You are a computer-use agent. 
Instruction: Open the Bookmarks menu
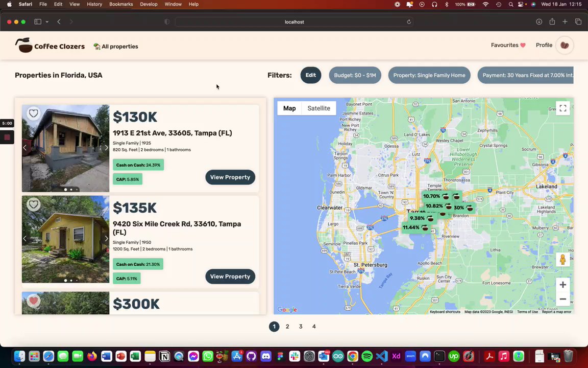(121, 4)
